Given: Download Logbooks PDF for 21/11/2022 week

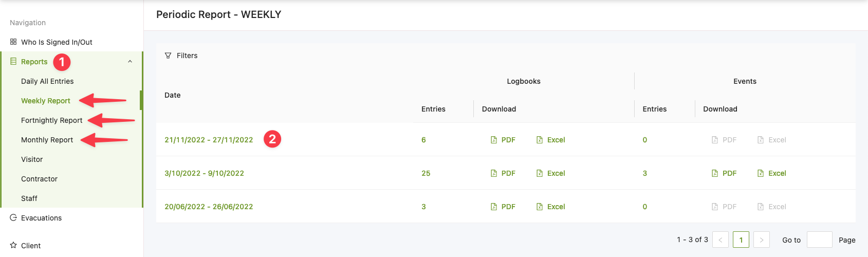Looking at the screenshot, I should [x=503, y=140].
